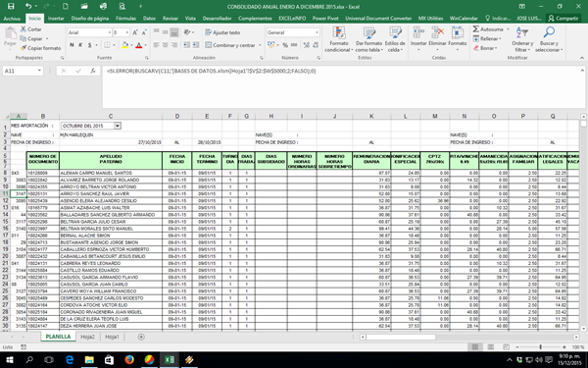
Task: Click the increase indent icon
Action: click(x=196, y=45)
